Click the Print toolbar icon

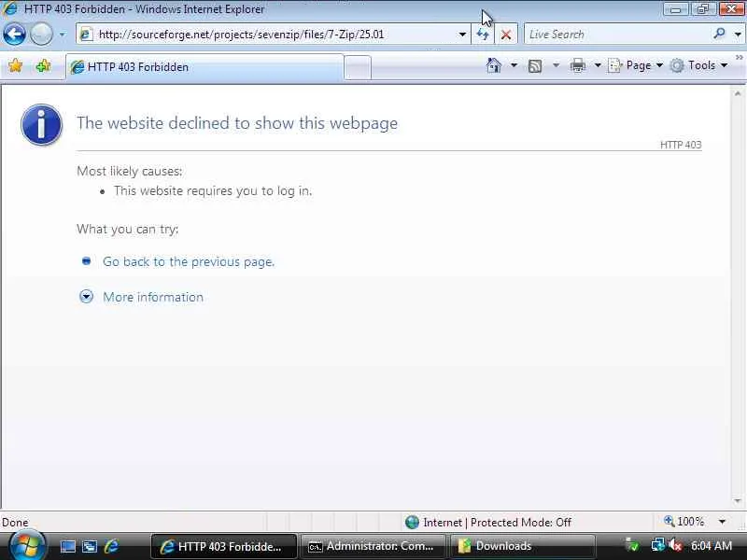[x=578, y=65]
